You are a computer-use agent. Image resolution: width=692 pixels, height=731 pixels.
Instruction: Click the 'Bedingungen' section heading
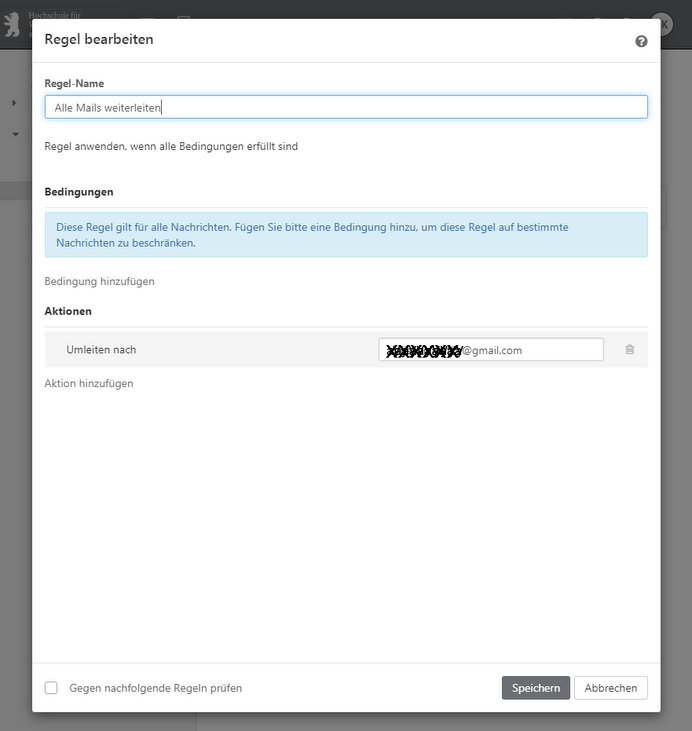click(79, 191)
